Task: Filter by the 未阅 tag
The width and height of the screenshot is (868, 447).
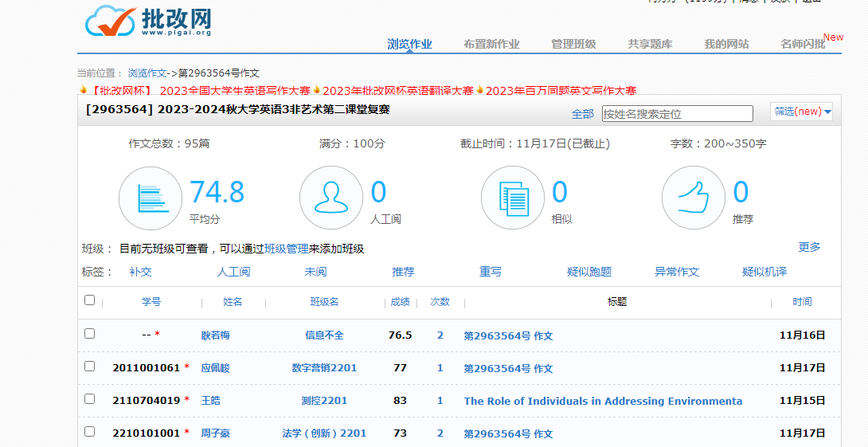Action: tap(315, 272)
